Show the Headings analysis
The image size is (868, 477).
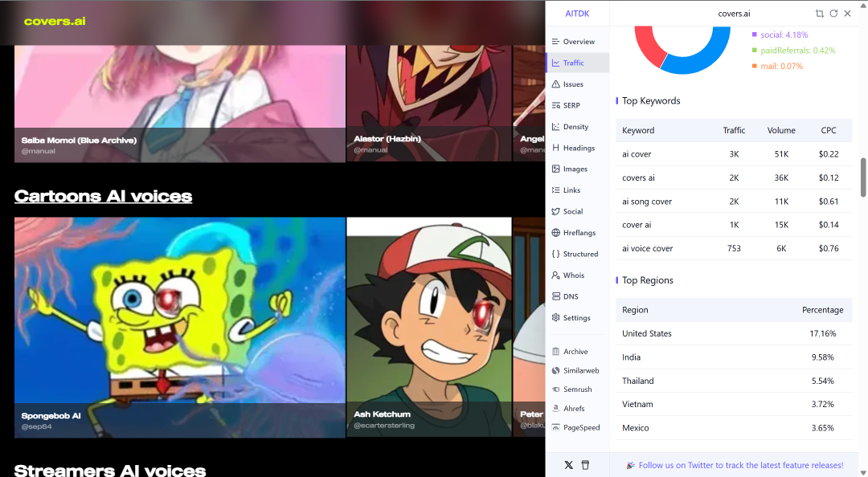point(577,148)
